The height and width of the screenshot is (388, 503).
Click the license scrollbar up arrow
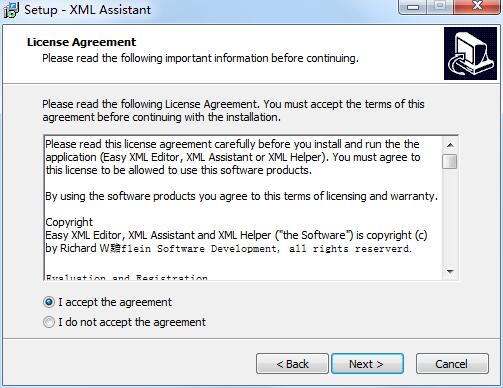(450, 145)
